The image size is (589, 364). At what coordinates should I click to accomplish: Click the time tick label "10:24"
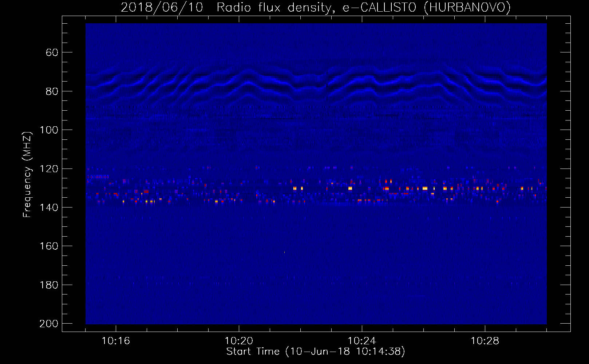pyautogui.click(x=362, y=341)
